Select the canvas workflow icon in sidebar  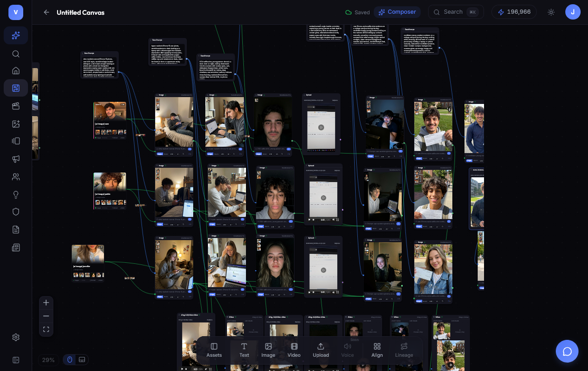pyautogui.click(x=16, y=88)
